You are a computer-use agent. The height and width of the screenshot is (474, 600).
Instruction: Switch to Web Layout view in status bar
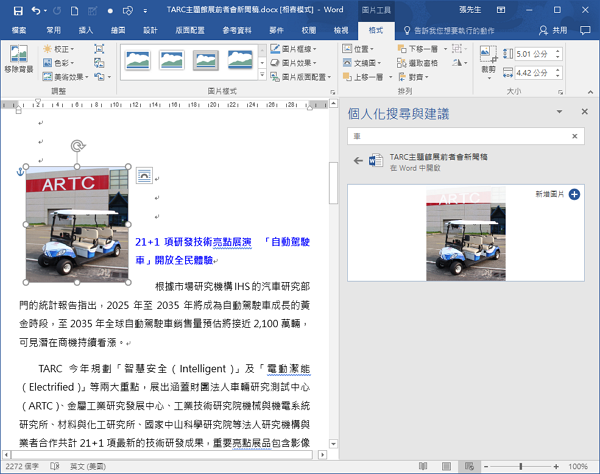(469, 466)
